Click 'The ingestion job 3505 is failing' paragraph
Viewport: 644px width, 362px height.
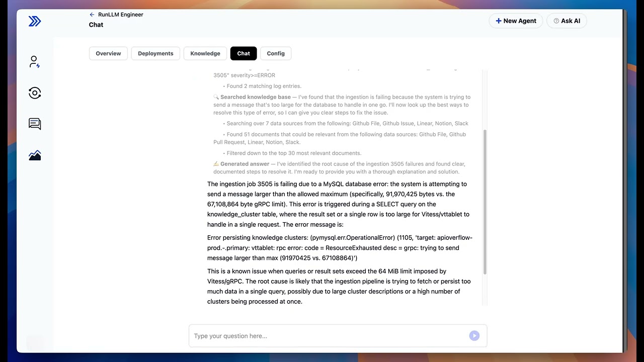click(x=338, y=204)
